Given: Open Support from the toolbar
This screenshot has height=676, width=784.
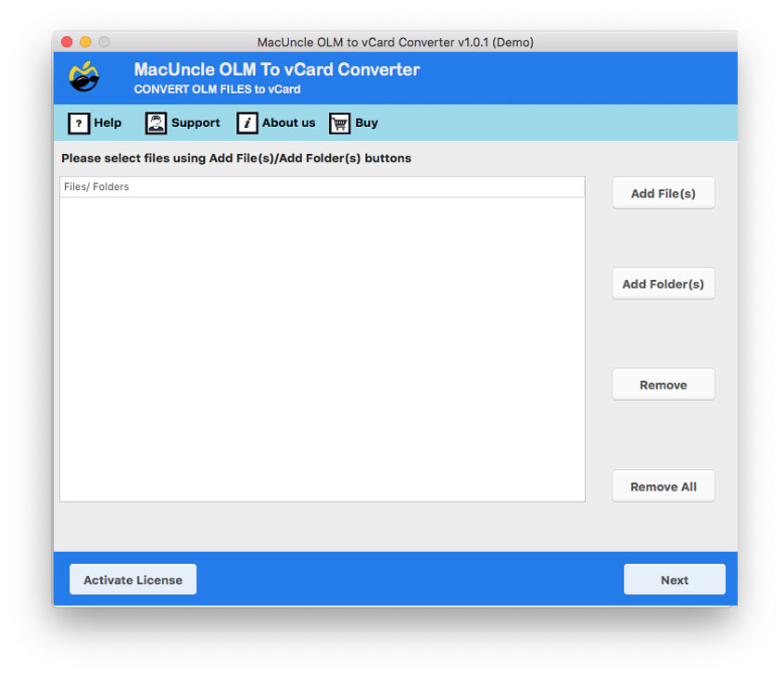Looking at the screenshot, I should (x=193, y=122).
